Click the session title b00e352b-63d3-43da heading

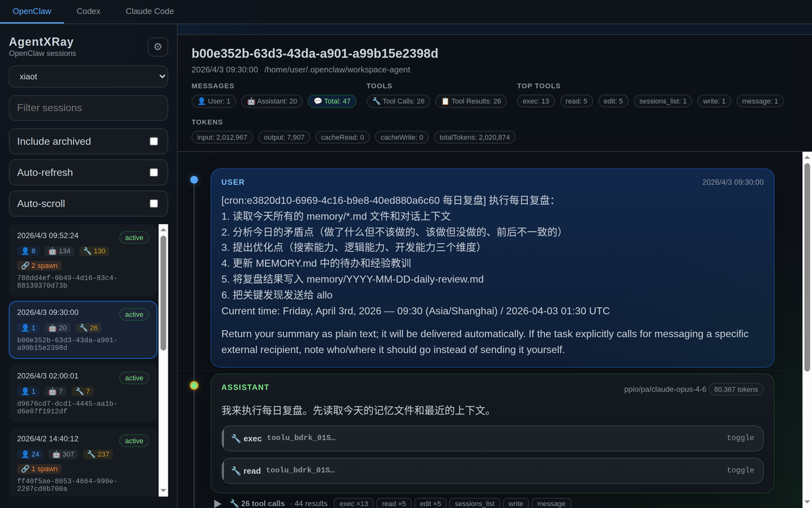pos(315,54)
